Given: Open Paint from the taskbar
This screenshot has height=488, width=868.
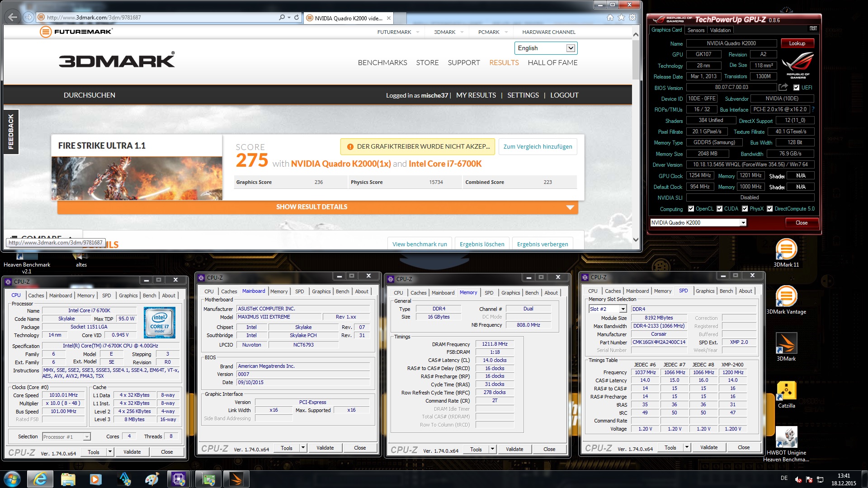Looking at the screenshot, I should pyautogui.click(x=152, y=479).
